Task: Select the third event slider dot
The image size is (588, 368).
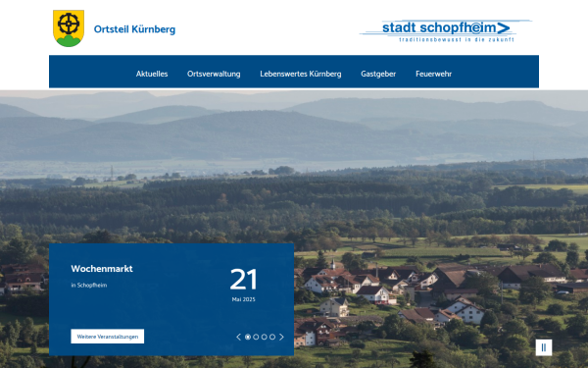Action: tap(265, 338)
